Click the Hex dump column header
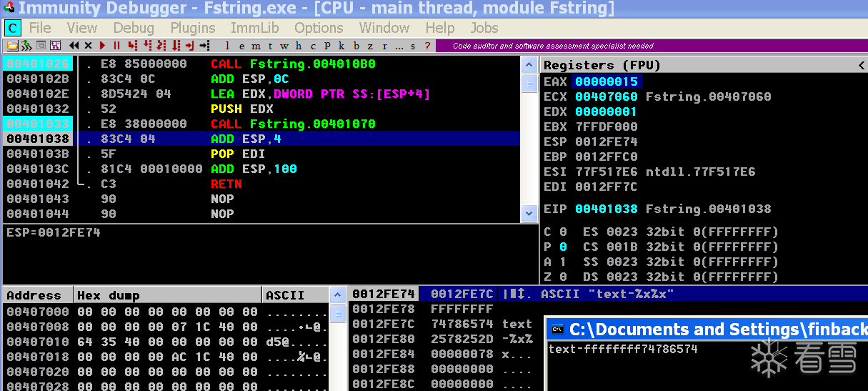Screen dimensions: 868x391 169,295
